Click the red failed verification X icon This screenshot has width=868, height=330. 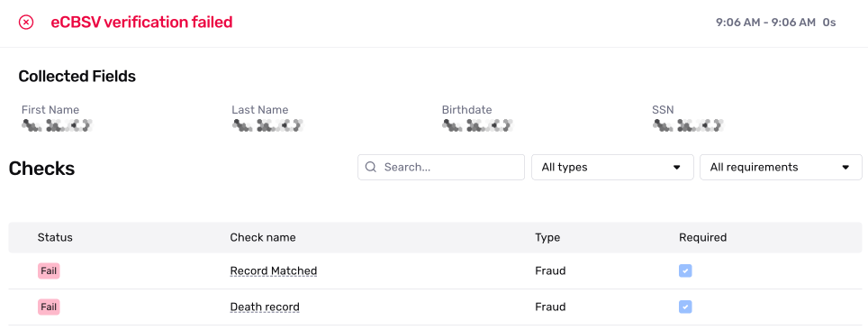26,23
